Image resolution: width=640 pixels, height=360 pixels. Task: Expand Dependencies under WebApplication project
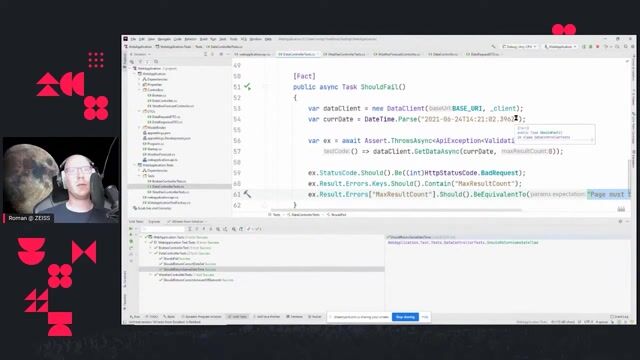click(139, 79)
